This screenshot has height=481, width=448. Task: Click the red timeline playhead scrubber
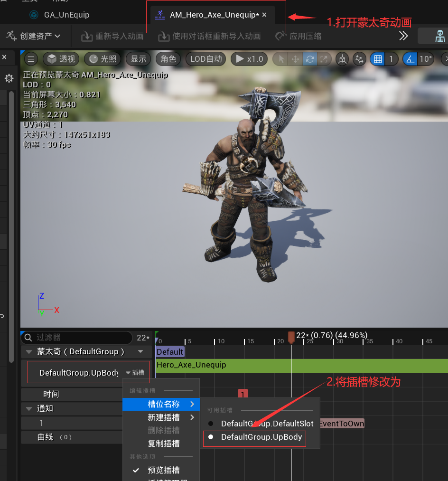291,338
